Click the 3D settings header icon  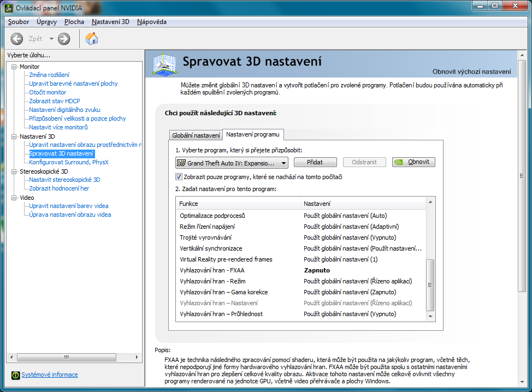pos(164,64)
